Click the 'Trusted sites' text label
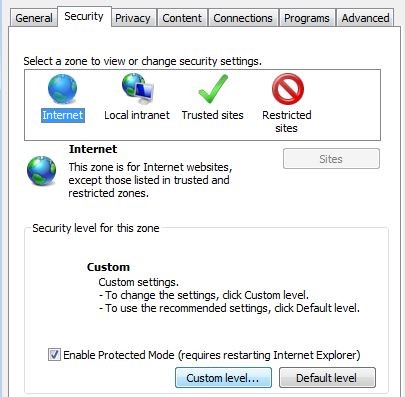Screen dimensions: 405x397 pos(212,115)
